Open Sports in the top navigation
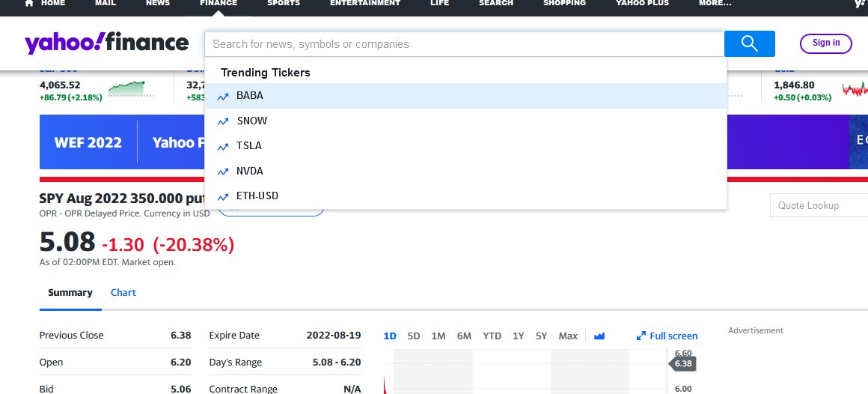The height and width of the screenshot is (394, 868). (284, 3)
